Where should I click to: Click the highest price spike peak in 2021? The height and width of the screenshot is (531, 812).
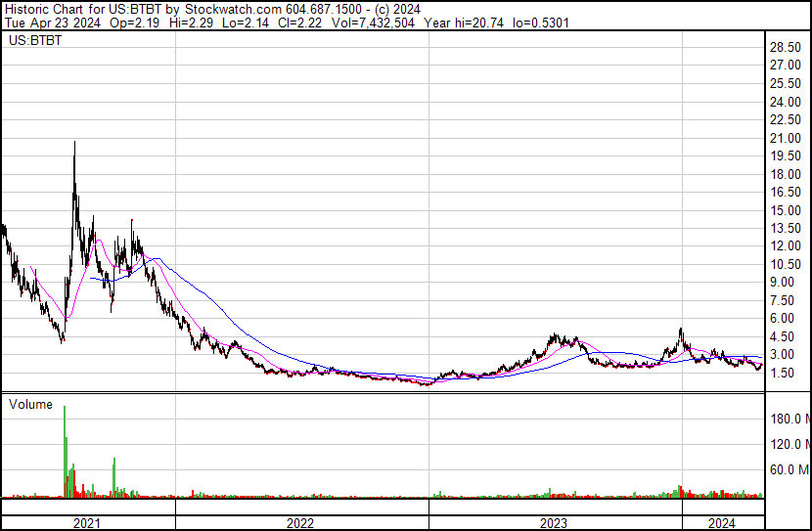(74, 143)
